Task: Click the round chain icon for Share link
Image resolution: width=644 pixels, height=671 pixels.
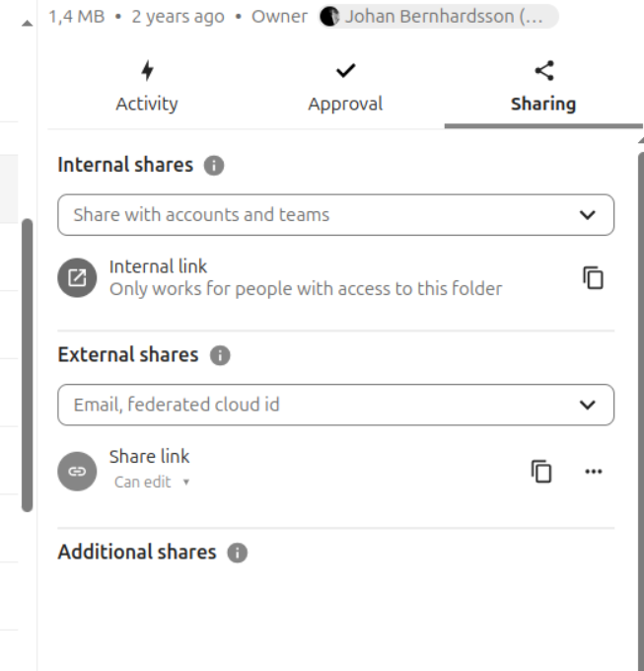Action: point(76,472)
